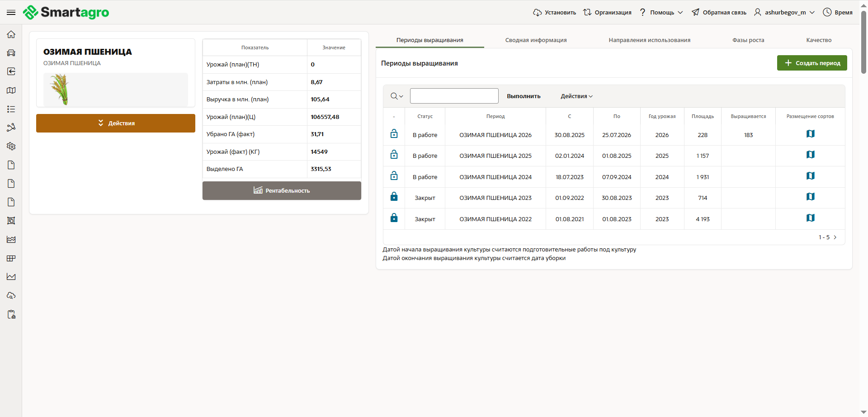Open the map icon in left sidebar
Viewport: 868px width, 417px height.
click(x=11, y=90)
